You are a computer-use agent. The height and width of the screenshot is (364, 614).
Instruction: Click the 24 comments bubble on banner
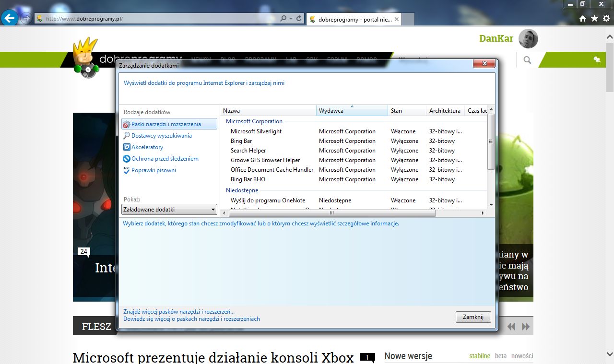(84, 252)
